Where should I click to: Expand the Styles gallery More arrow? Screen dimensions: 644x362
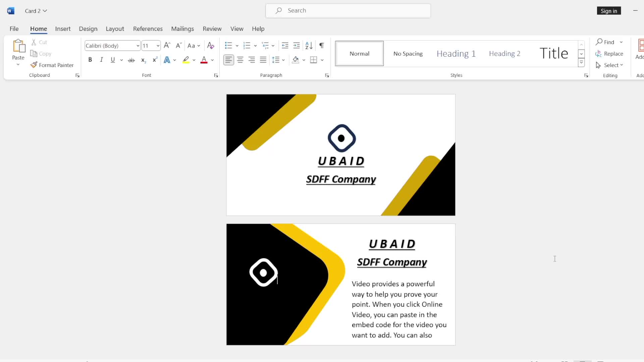click(581, 63)
